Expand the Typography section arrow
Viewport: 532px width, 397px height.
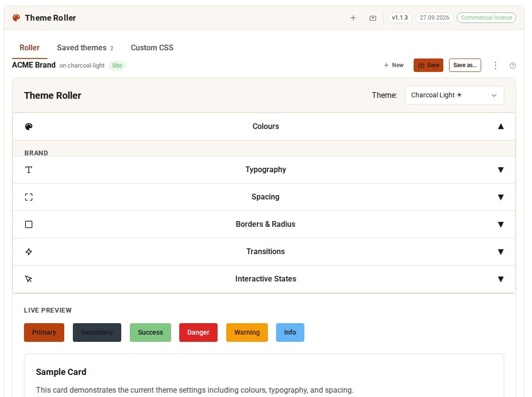click(x=500, y=170)
